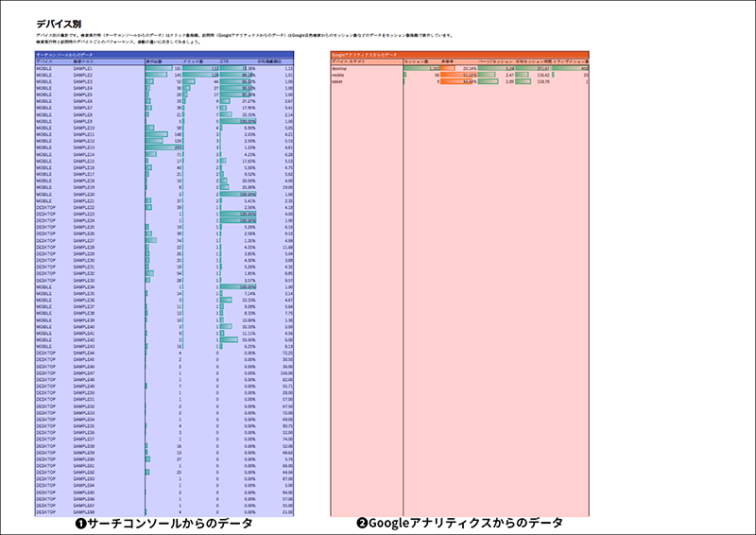Click the ページ/セッション column header

(495, 61)
